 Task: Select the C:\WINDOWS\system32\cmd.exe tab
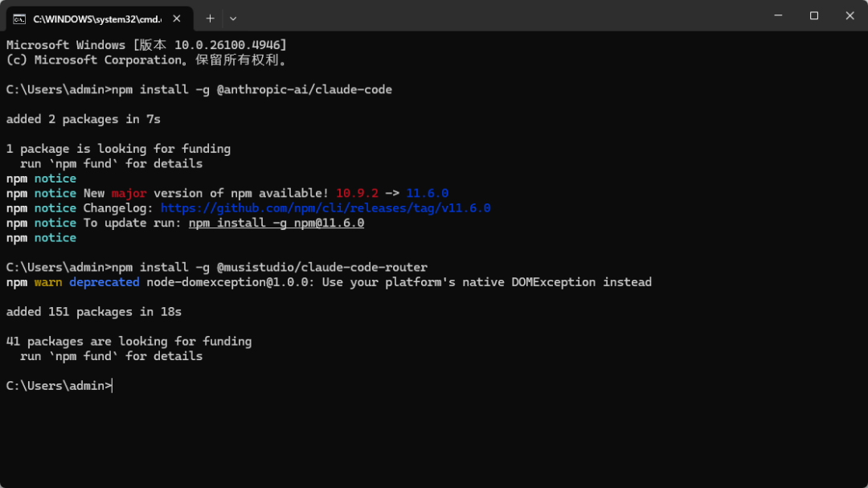pos(96,18)
